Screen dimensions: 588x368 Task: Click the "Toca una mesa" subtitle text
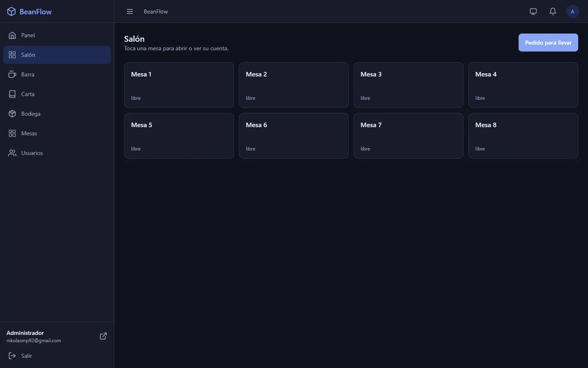(176, 48)
